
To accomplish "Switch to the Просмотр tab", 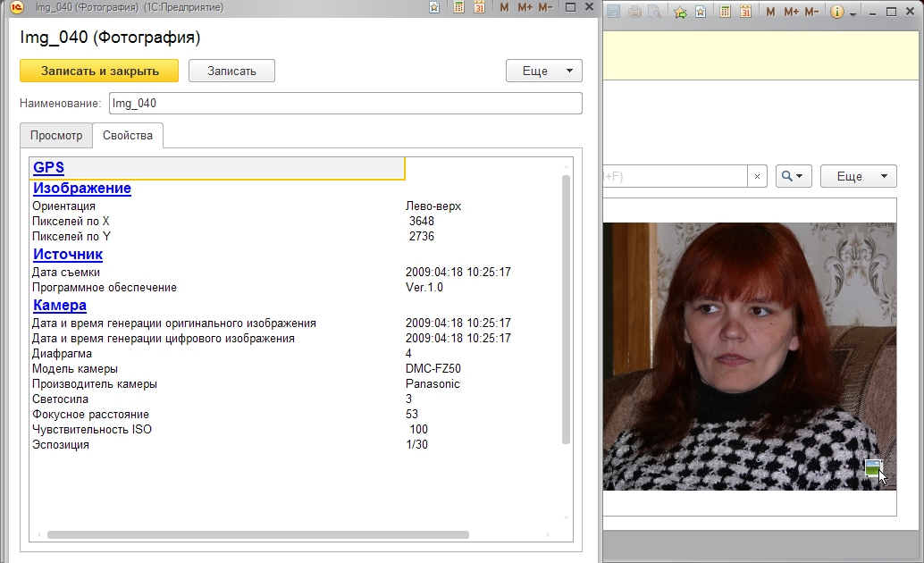I will pyautogui.click(x=56, y=136).
